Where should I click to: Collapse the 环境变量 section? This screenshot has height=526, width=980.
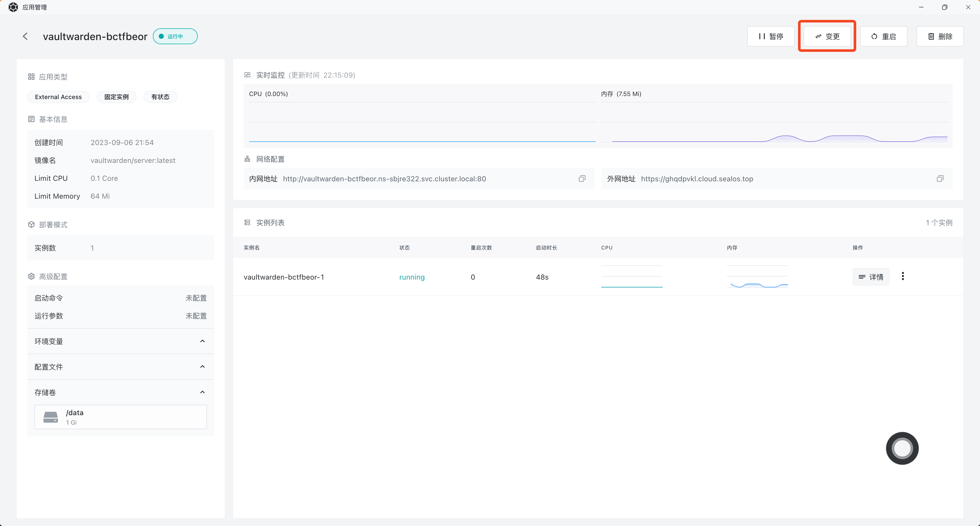(x=202, y=341)
